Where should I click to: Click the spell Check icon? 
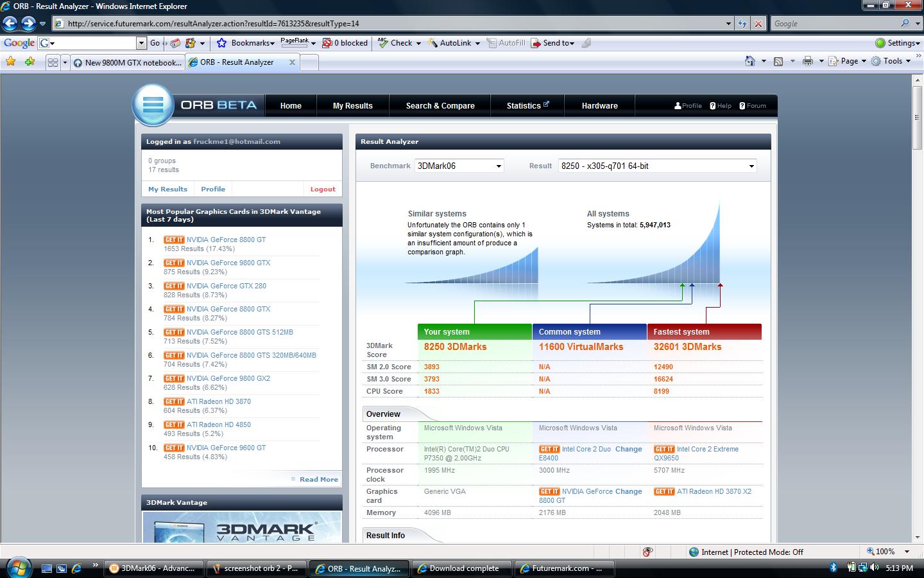click(x=383, y=43)
